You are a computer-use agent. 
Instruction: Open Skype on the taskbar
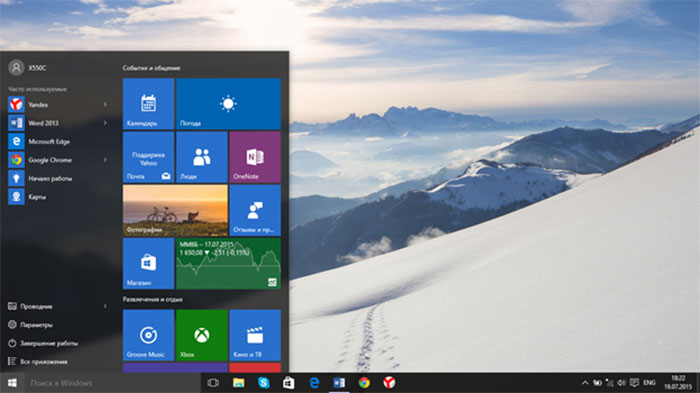pos(263,383)
